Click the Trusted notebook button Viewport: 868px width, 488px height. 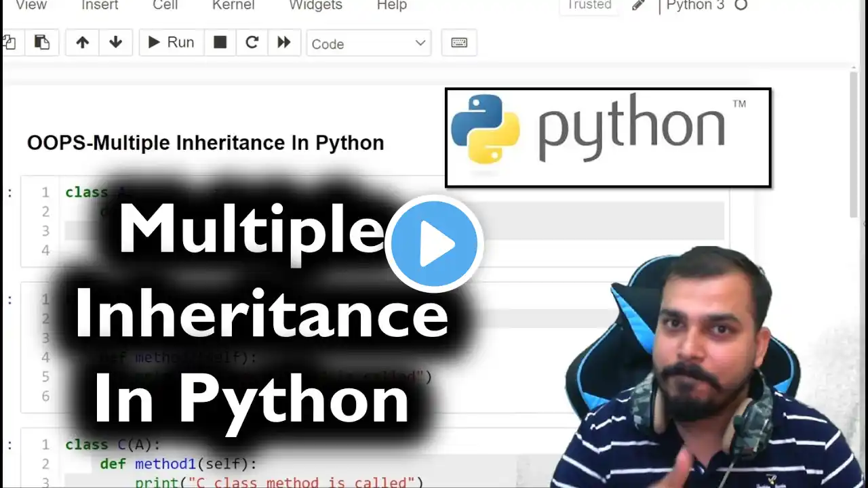[589, 5]
